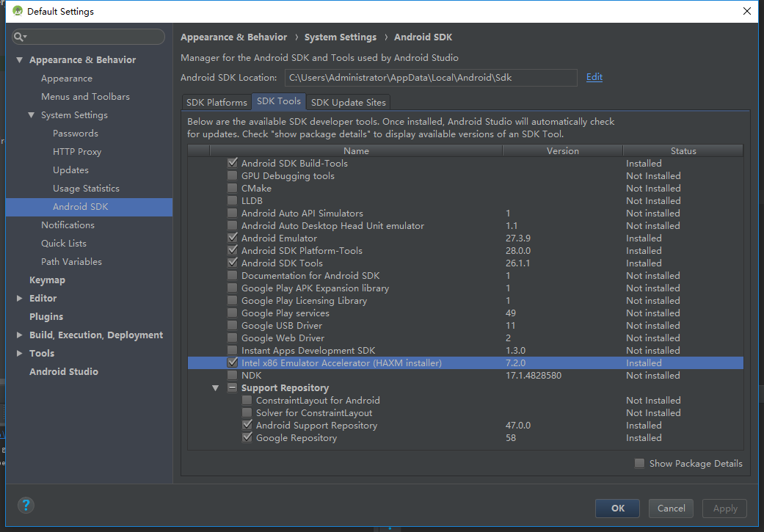764x532 pixels.
Task: Click the Android Studio logo in title bar
Action: 18,11
